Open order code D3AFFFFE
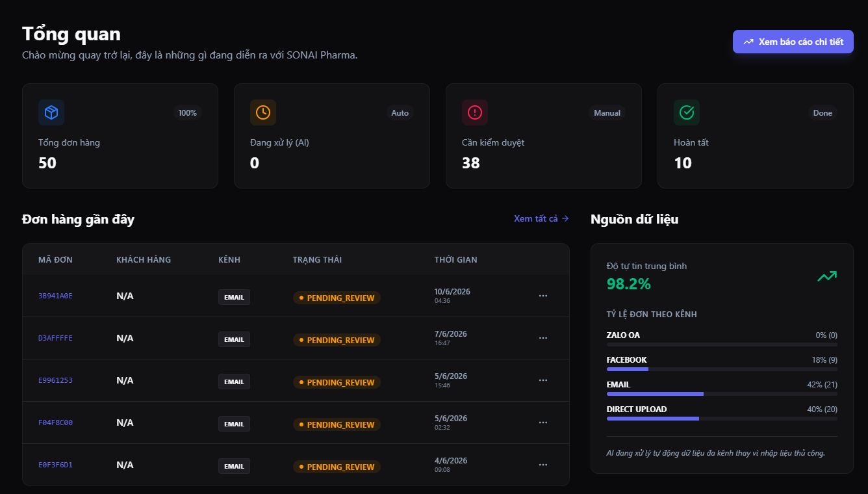The width and height of the screenshot is (868, 494). [55, 338]
